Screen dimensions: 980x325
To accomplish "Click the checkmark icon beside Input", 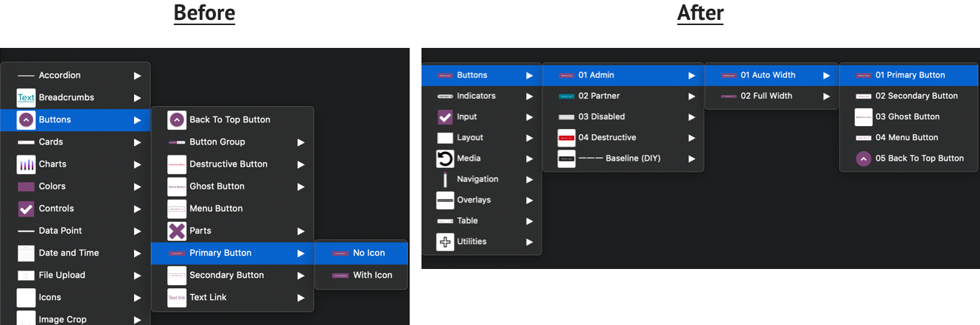I will (x=445, y=117).
